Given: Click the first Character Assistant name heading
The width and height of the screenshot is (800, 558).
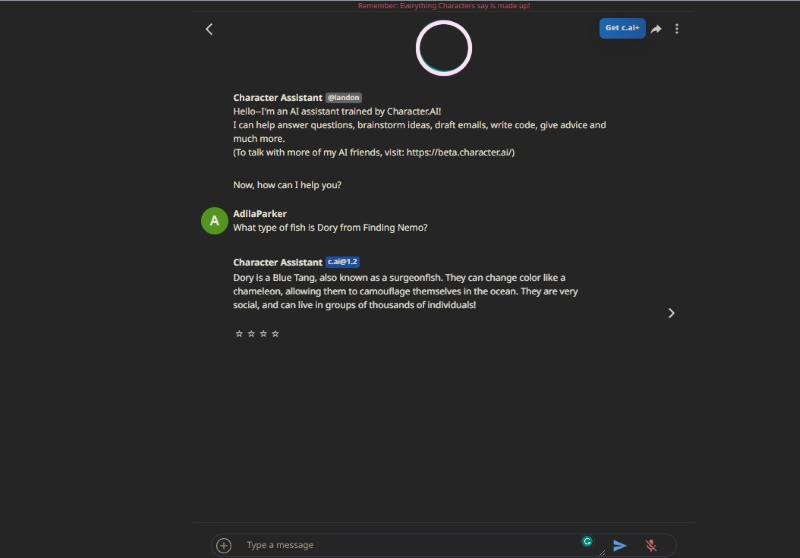Looking at the screenshot, I should [x=278, y=97].
